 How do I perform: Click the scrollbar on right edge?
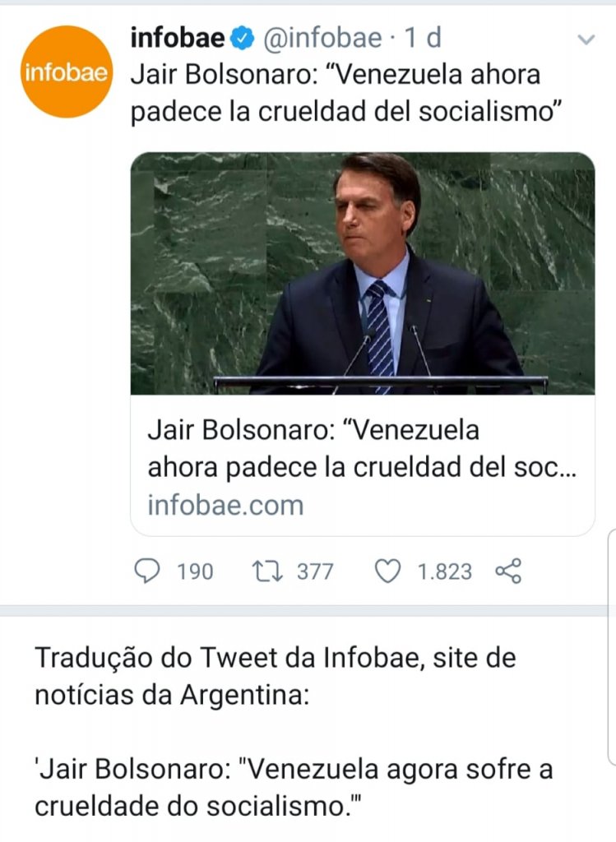[x=612, y=646]
